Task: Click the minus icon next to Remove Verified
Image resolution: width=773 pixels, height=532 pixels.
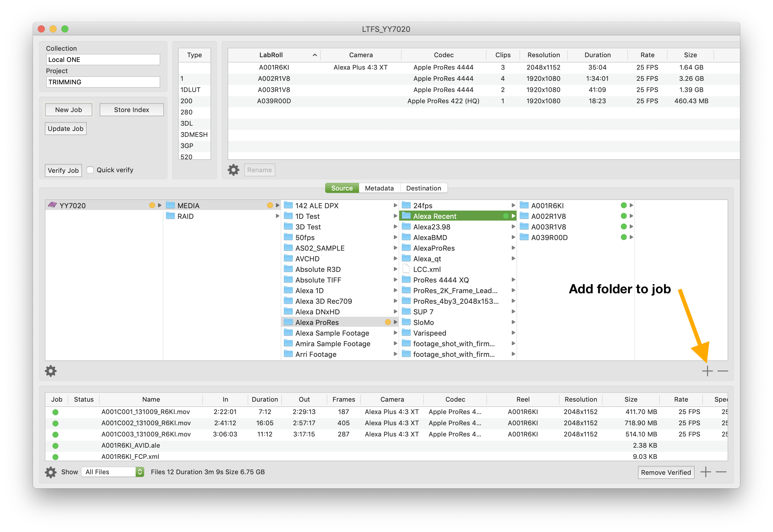Action: (721, 472)
